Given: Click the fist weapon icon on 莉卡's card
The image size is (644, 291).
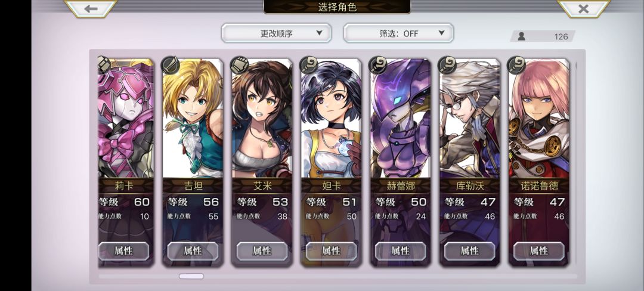Looking at the screenshot, I should [104, 65].
